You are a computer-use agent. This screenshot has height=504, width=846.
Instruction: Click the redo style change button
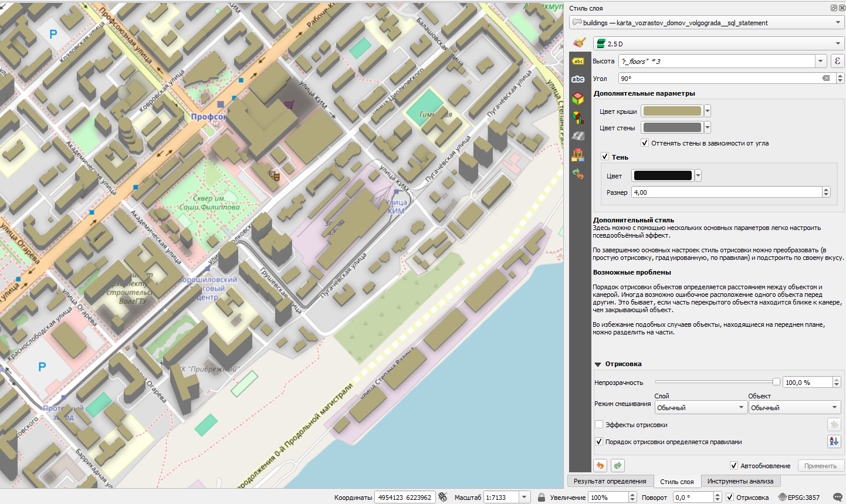tap(618, 466)
